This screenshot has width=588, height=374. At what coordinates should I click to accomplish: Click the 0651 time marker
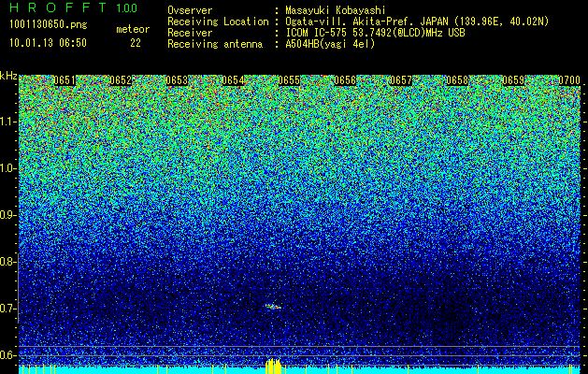pos(65,80)
